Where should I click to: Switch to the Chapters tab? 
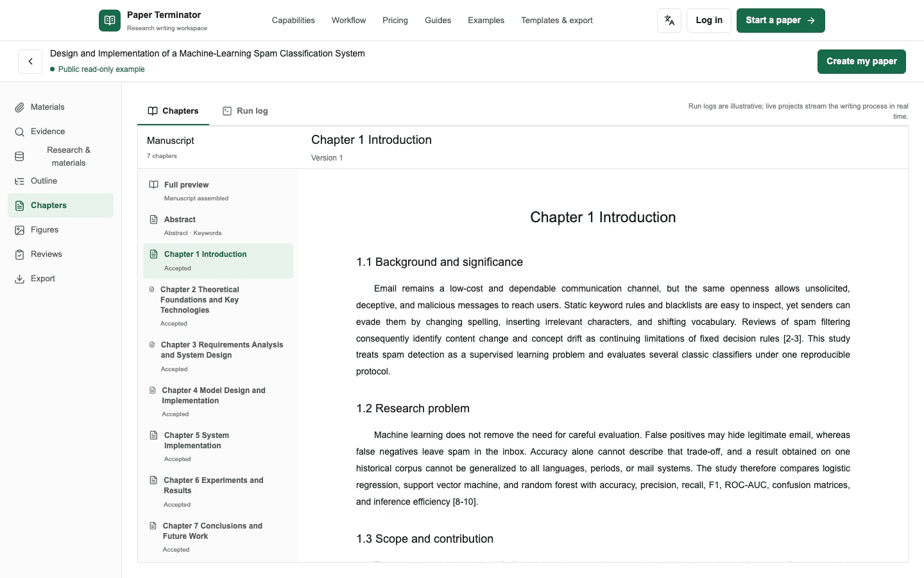pos(173,111)
